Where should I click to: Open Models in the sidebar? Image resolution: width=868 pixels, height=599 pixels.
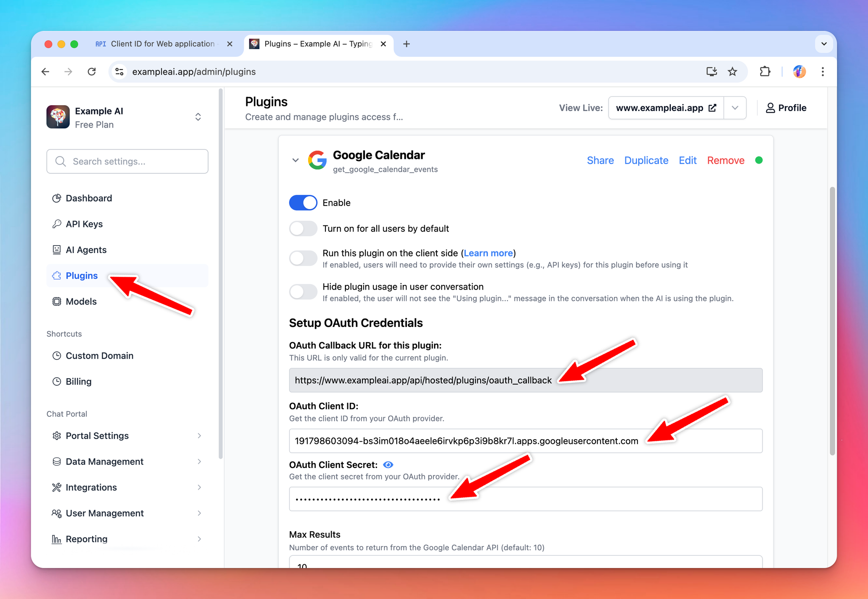click(x=127, y=301)
